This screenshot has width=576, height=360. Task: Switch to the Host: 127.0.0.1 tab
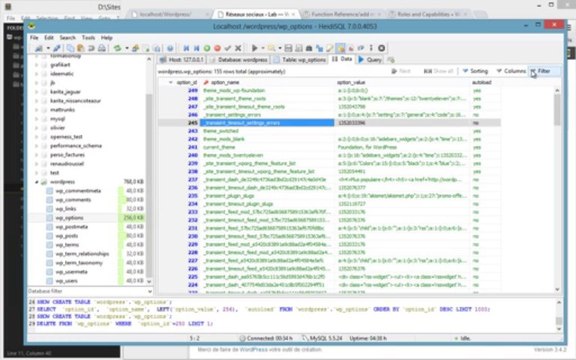point(182,60)
